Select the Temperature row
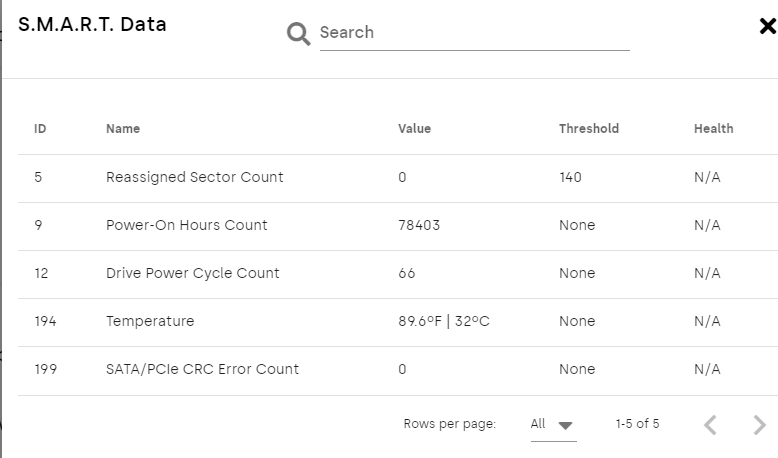Screen dimensions: 778x458 pyautogui.click(x=150, y=321)
